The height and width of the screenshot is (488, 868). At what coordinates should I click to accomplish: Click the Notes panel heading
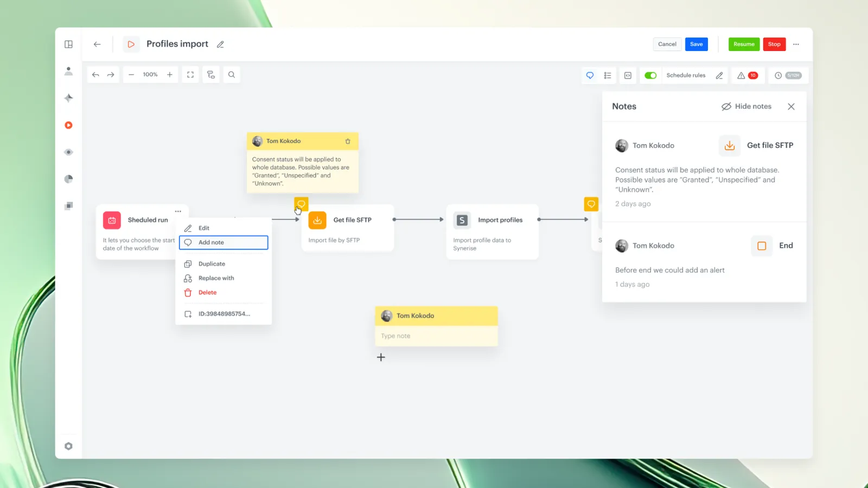(x=624, y=106)
